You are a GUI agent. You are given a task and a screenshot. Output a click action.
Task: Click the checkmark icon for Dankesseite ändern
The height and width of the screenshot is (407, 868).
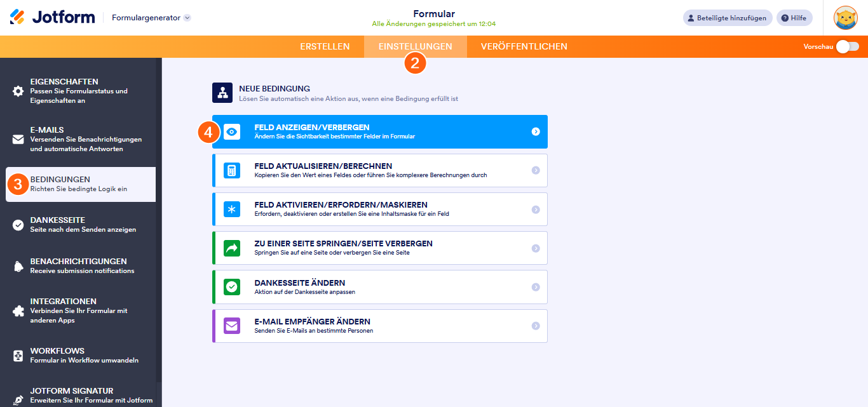tap(232, 287)
